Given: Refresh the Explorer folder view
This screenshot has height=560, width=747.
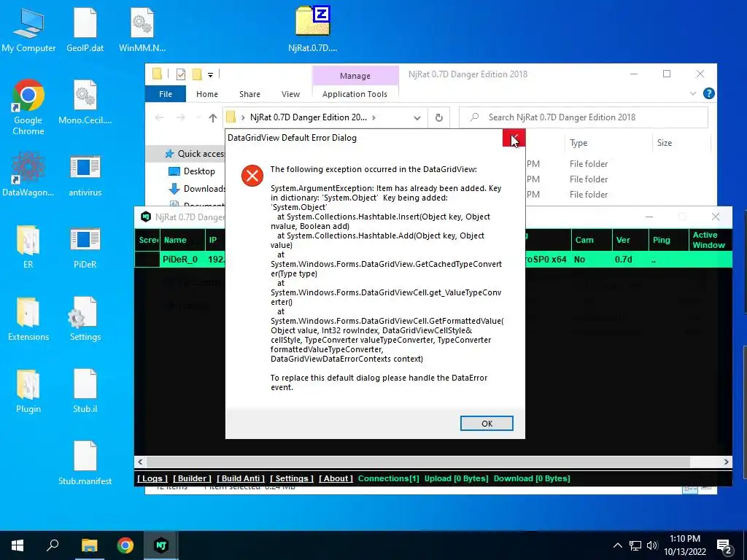Looking at the screenshot, I should (x=438, y=117).
